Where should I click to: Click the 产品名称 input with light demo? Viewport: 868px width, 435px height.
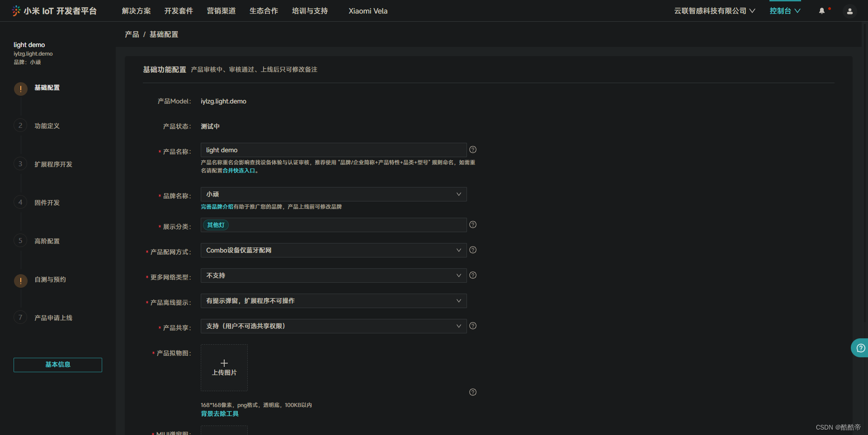click(334, 150)
